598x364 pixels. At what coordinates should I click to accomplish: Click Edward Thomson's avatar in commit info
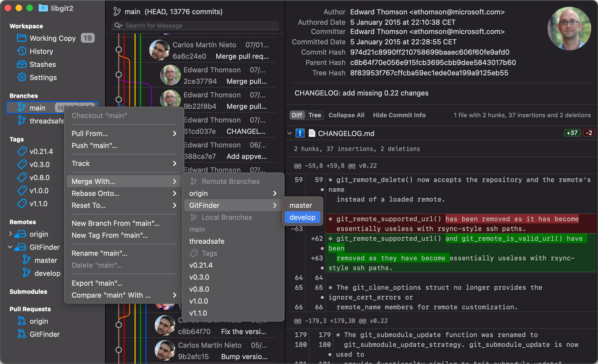(x=569, y=29)
